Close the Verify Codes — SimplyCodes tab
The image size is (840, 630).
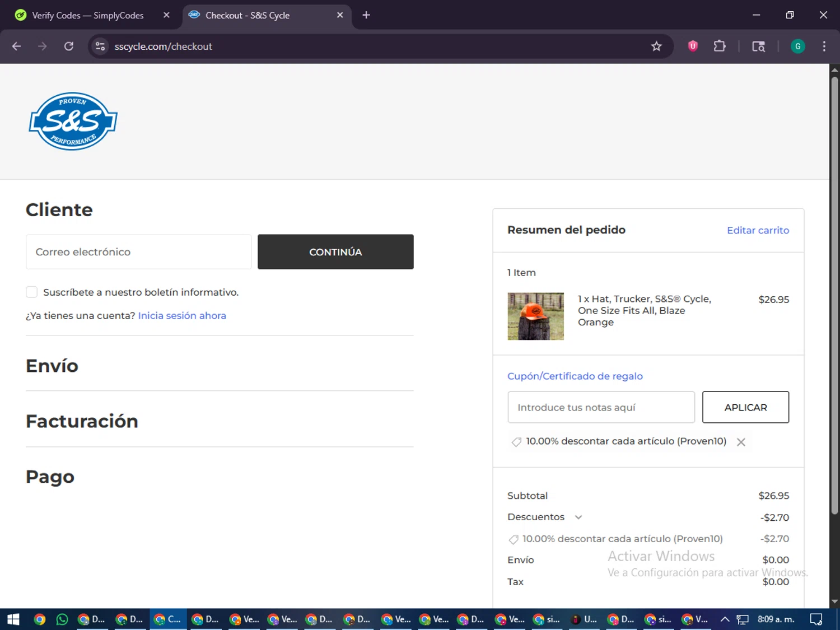[x=166, y=15]
